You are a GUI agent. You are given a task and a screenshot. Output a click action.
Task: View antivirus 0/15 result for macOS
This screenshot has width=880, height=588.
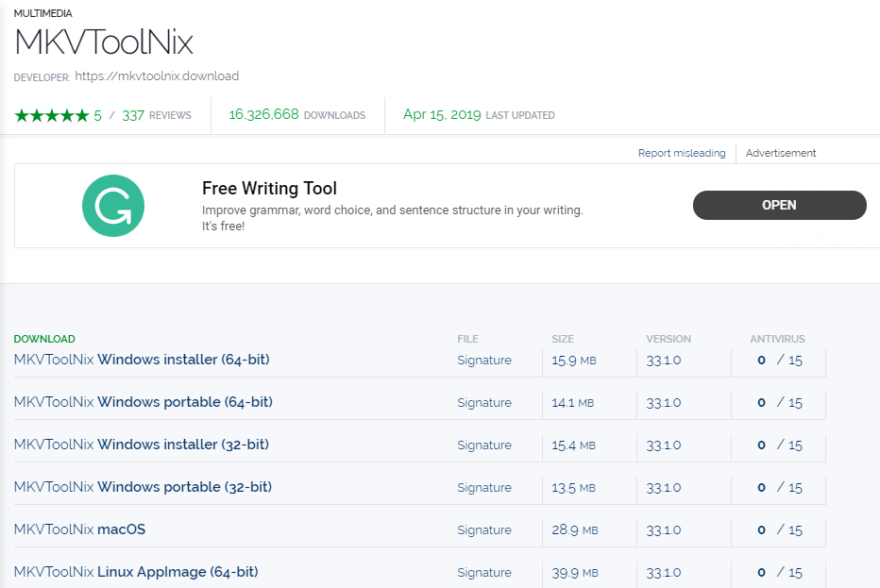tap(780, 530)
